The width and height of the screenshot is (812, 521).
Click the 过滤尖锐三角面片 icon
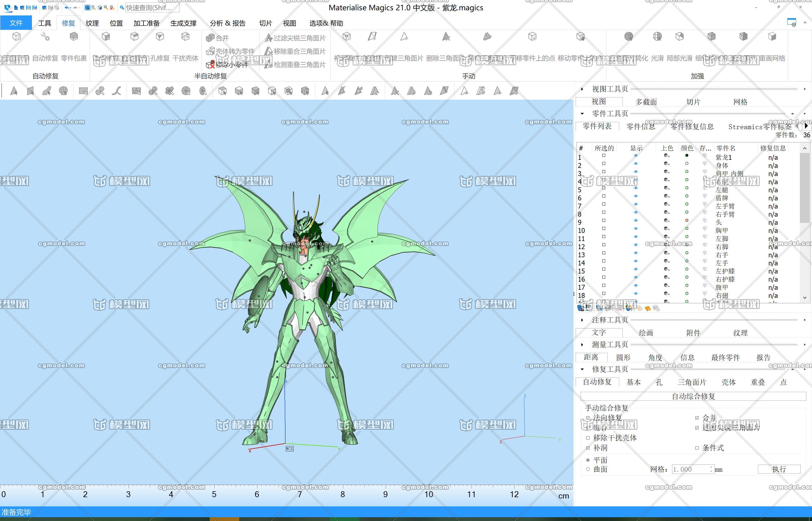pyautogui.click(x=269, y=38)
